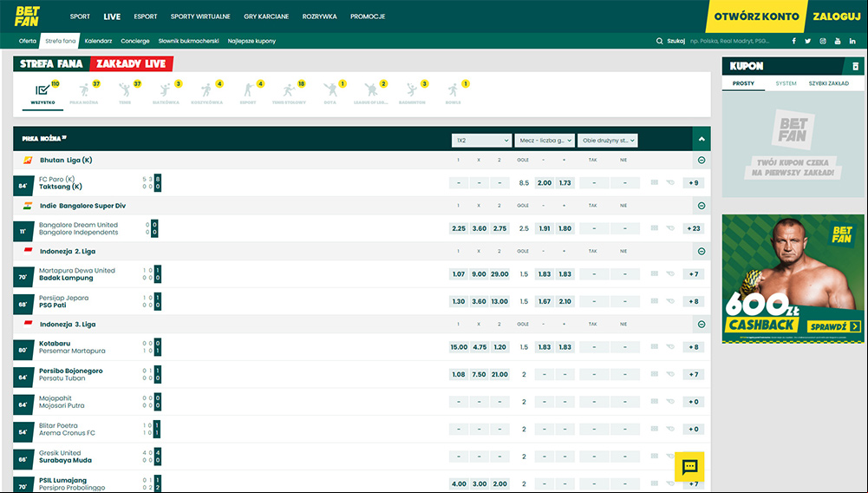Open the SPORT menu item
Image resolution: width=868 pixels, height=493 pixels.
pos(80,16)
